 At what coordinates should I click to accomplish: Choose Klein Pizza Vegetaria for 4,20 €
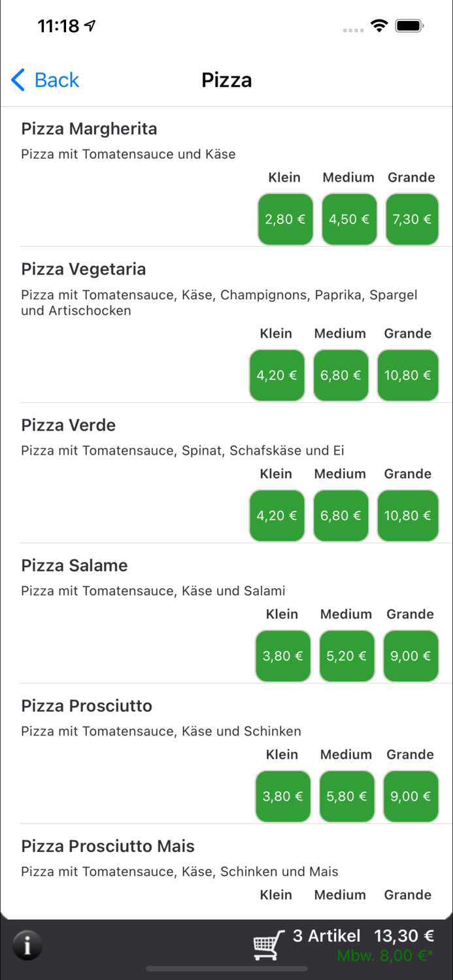click(277, 375)
